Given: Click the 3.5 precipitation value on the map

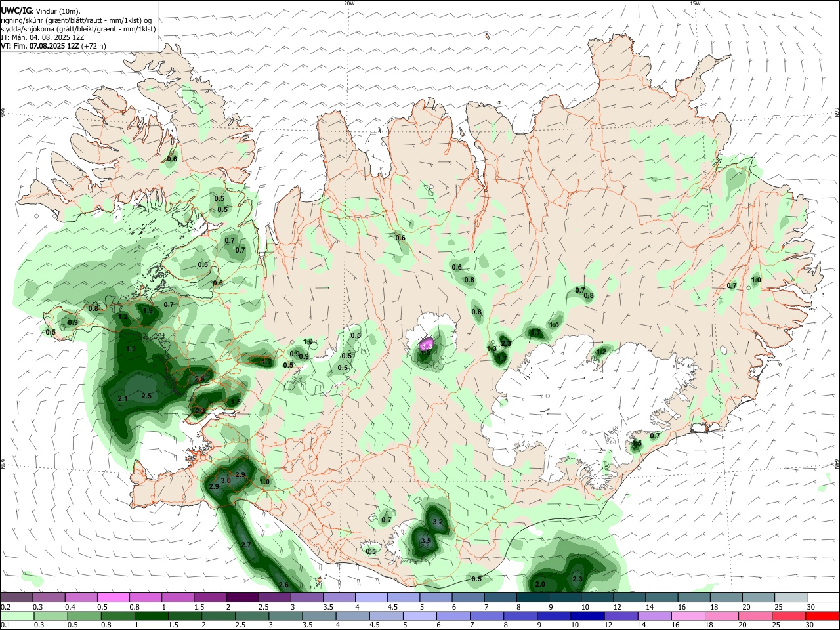Looking at the screenshot, I should [426, 541].
